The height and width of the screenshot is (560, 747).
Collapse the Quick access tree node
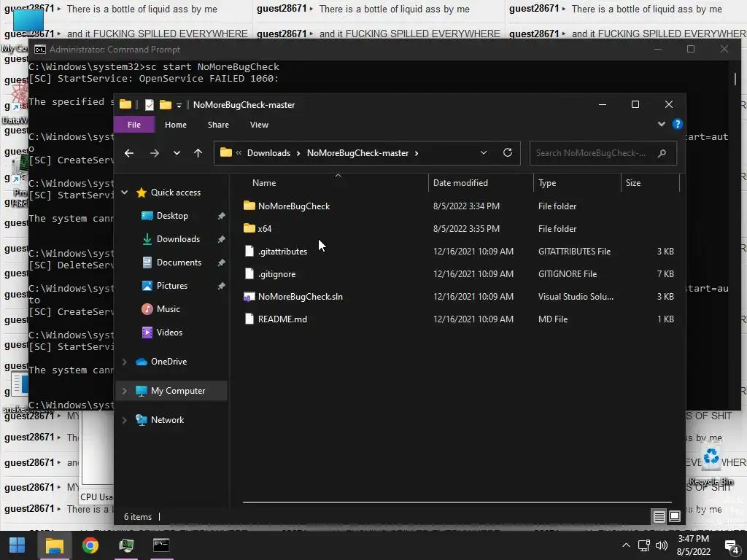[x=125, y=192]
